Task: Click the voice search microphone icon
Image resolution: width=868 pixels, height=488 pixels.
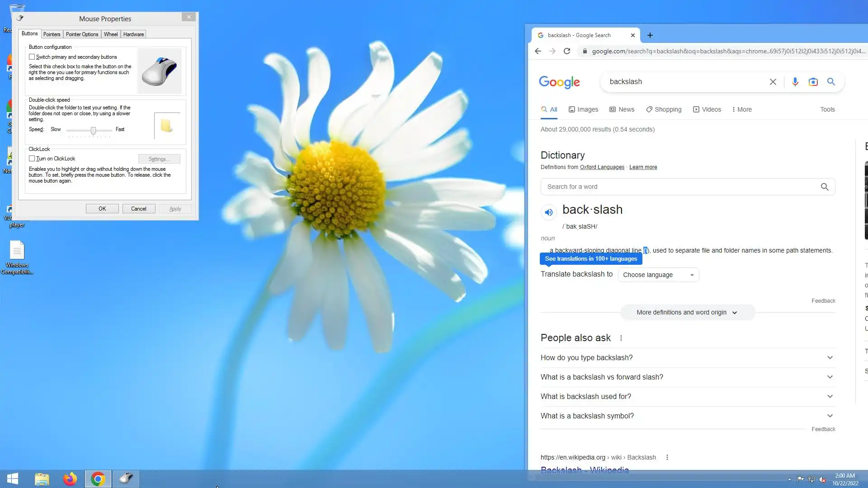Action: pos(795,82)
